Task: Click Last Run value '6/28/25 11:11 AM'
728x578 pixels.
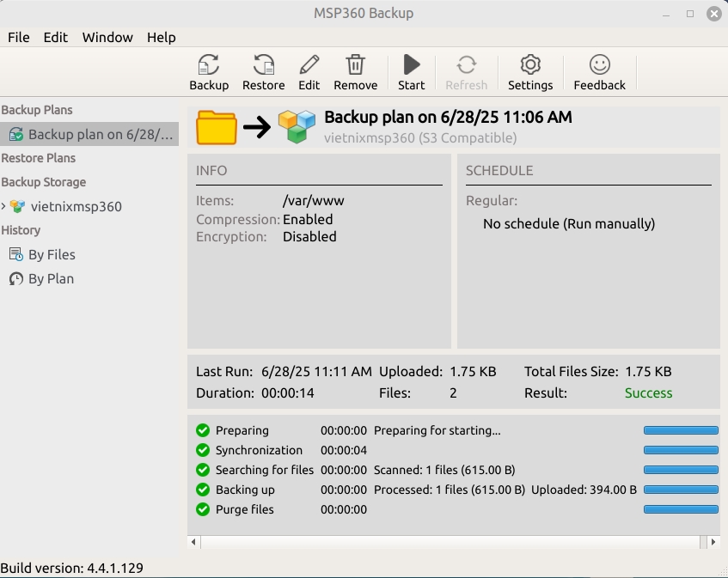Action: [316, 372]
